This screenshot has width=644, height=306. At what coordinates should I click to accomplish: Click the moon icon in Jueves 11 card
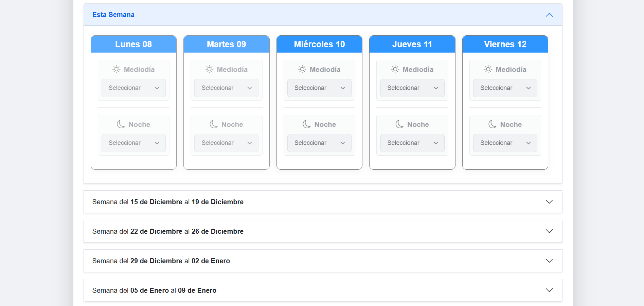coord(399,125)
